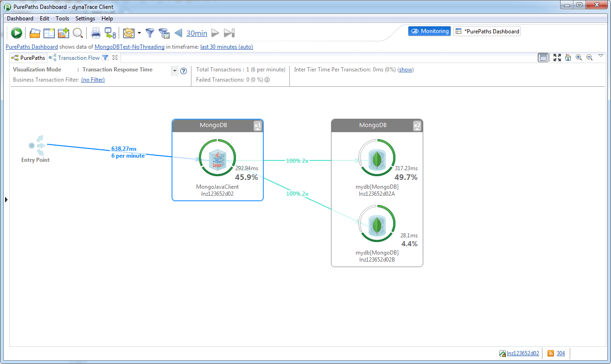This screenshot has width=611, height=364.
Task: Click the fit-to-screen expand arrows icon
Action: pos(557,57)
